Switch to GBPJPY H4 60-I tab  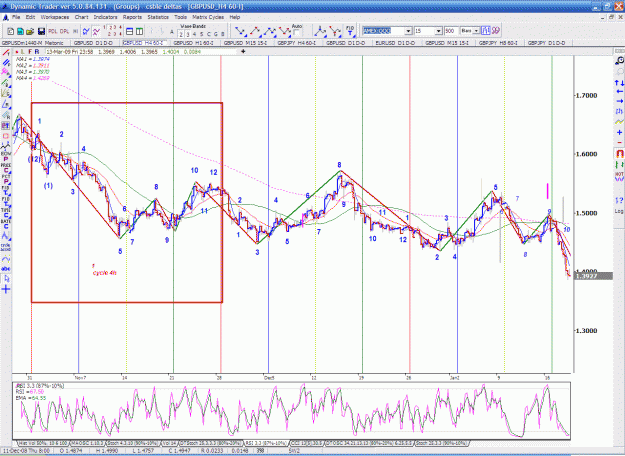click(x=296, y=43)
